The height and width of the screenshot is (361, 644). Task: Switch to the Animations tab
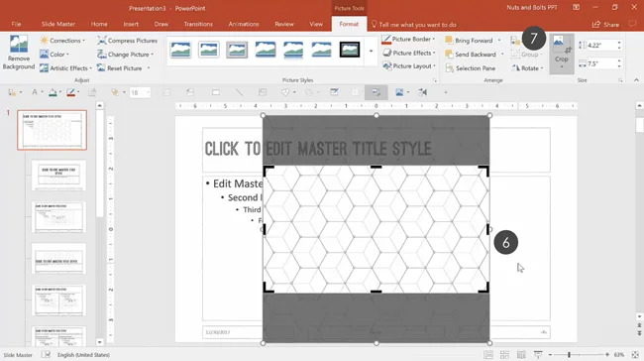click(244, 24)
